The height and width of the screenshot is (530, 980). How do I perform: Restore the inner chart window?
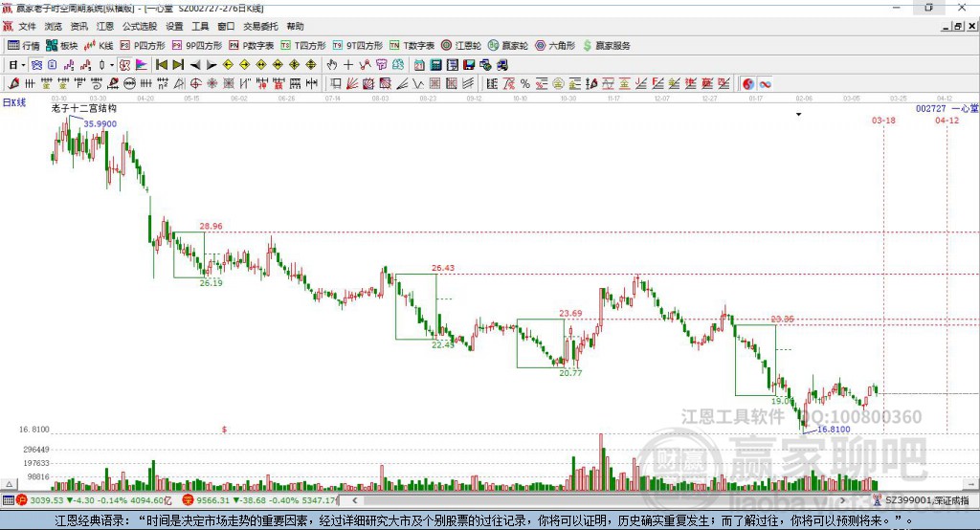(958, 26)
